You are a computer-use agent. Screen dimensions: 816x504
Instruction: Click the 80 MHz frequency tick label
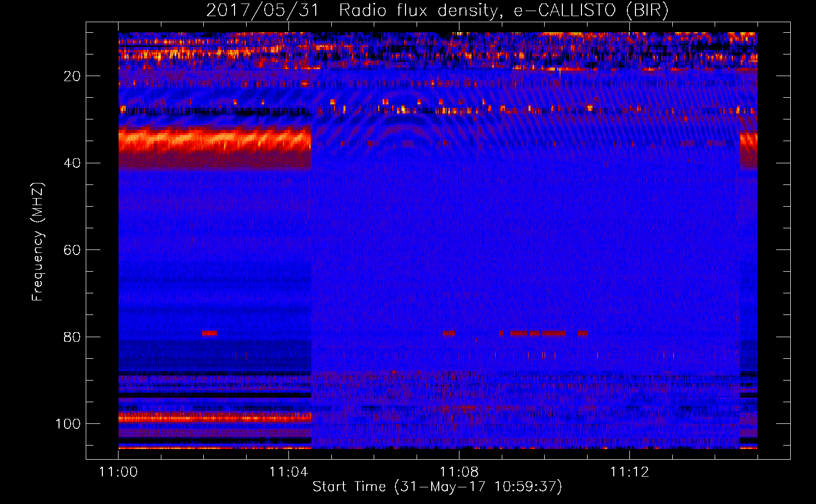click(72, 337)
